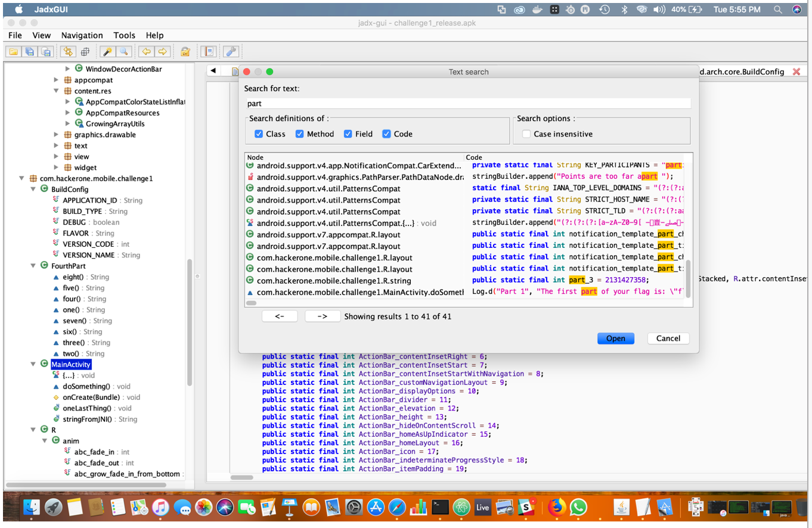This screenshot has height=528, width=812.
Task: Click the Deobfuscation padlock icon
Action: [x=185, y=51]
